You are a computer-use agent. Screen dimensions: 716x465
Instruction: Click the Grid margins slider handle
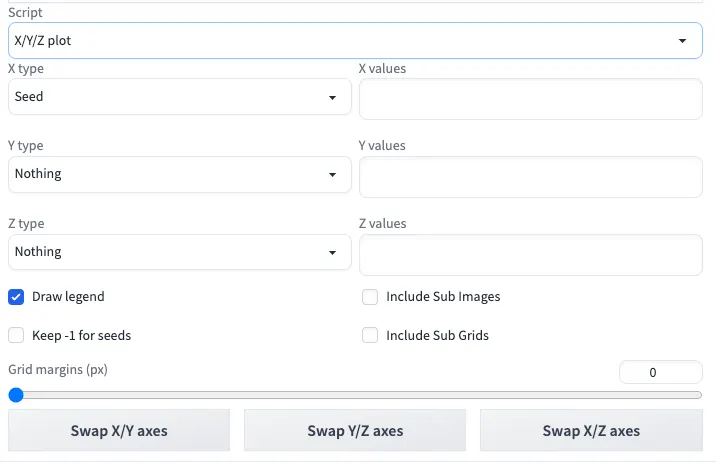pyautogui.click(x=16, y=395)
